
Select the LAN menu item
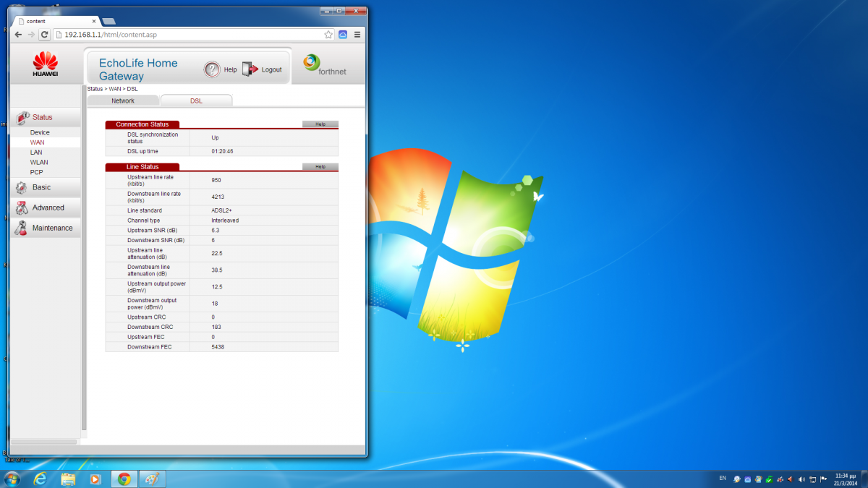(x=36, y=153)
